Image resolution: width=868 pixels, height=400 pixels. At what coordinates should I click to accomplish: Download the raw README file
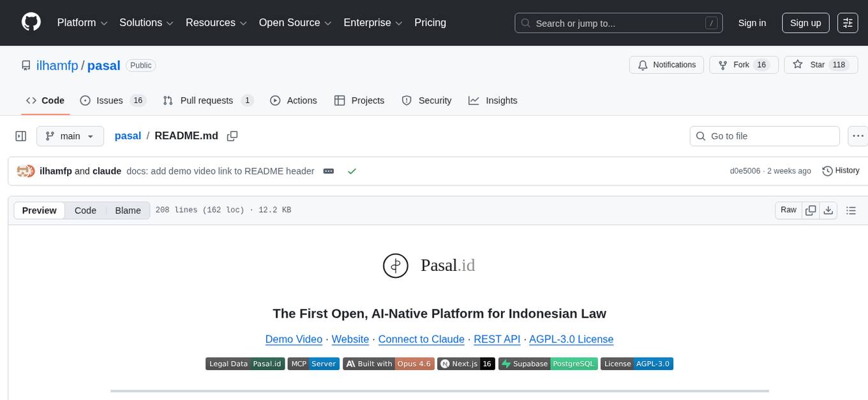point(828,210)
